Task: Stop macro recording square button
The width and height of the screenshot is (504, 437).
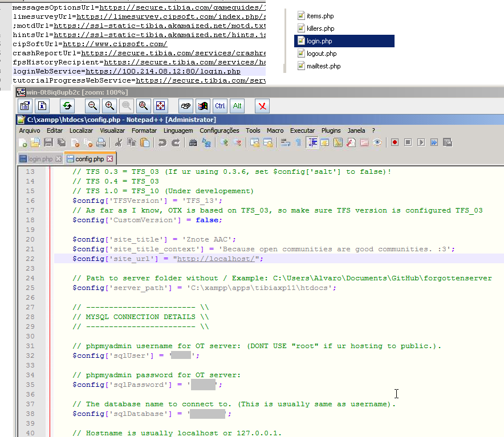Action: (x=408, y=142)
